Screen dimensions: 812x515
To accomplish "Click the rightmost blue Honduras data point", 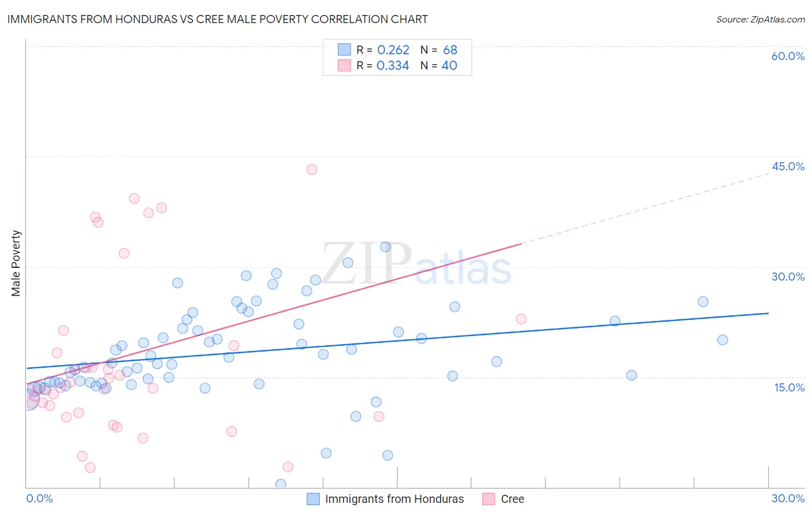I will pos(722,339).
